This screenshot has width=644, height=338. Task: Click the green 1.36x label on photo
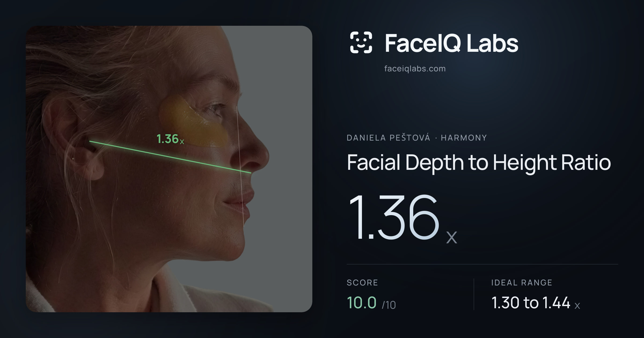(170, 139)
